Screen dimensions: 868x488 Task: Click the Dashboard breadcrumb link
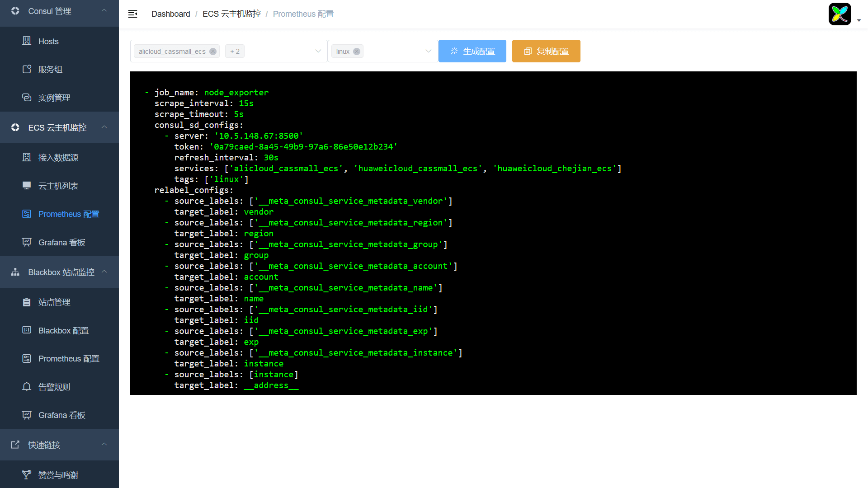click(170, 14)
